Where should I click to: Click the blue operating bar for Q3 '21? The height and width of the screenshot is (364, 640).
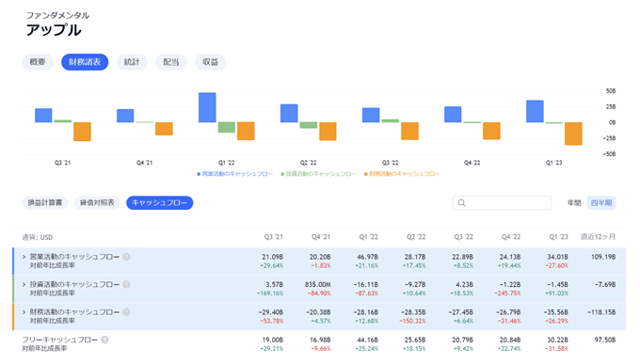[x=43, y=116]
